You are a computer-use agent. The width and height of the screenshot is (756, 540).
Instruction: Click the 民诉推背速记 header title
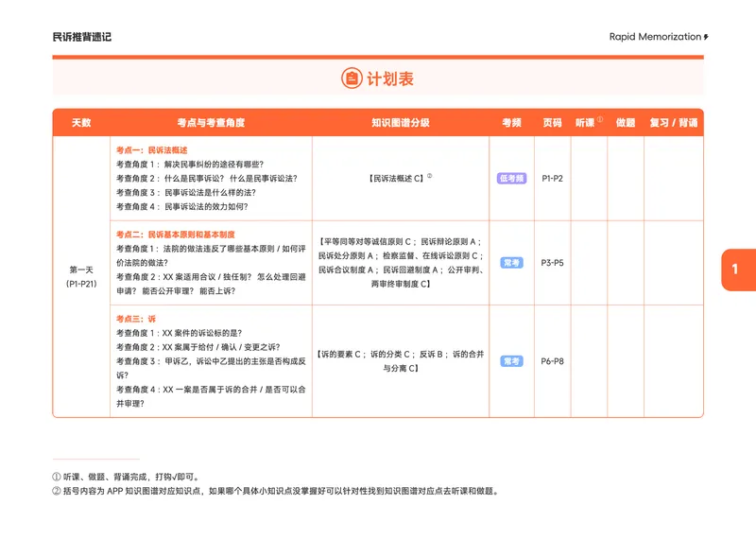point(82,37)
